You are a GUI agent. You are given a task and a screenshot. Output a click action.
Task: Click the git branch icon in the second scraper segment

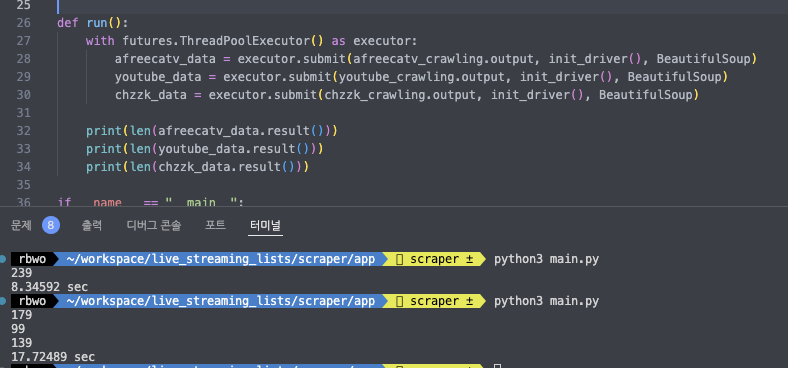click(400, 301)
